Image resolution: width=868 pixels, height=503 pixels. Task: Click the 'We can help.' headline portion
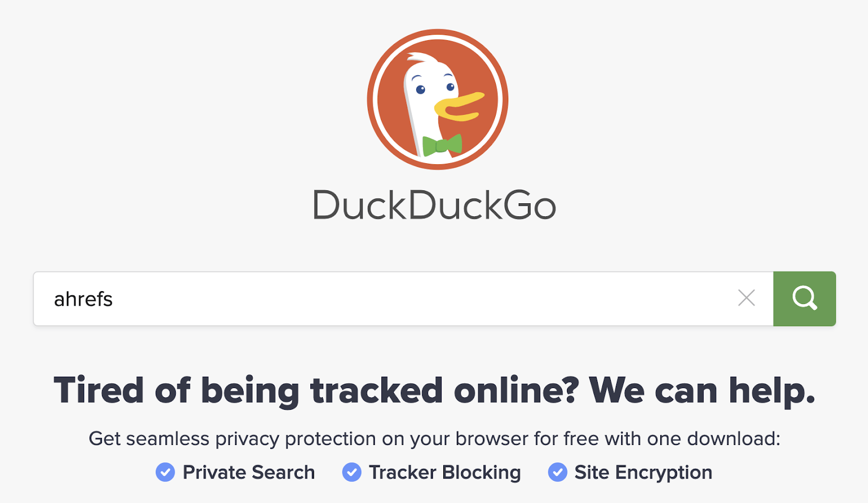pos(702,390)
